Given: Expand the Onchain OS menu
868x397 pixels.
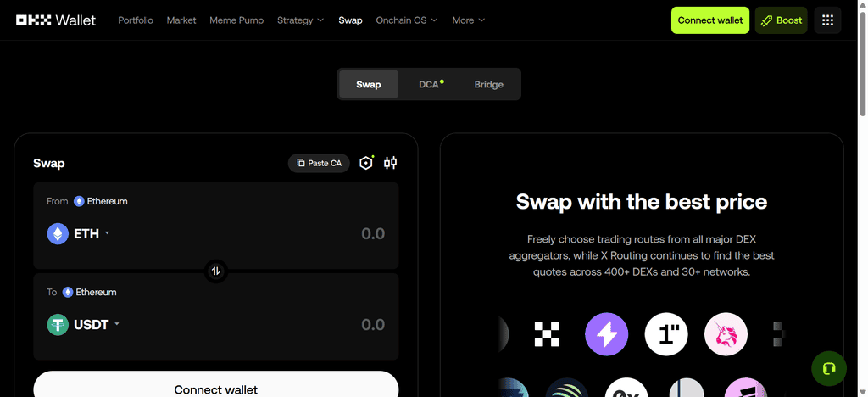Looking at the screenshot, I should tap(406, 20).
